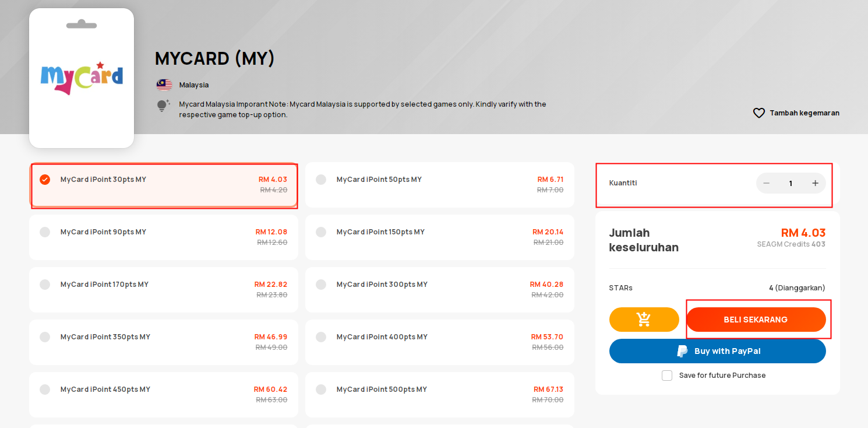This screenshot has width=868, height=428.
Task: Click price RM 53.70 on 400pts card
Action: [548, 337]
